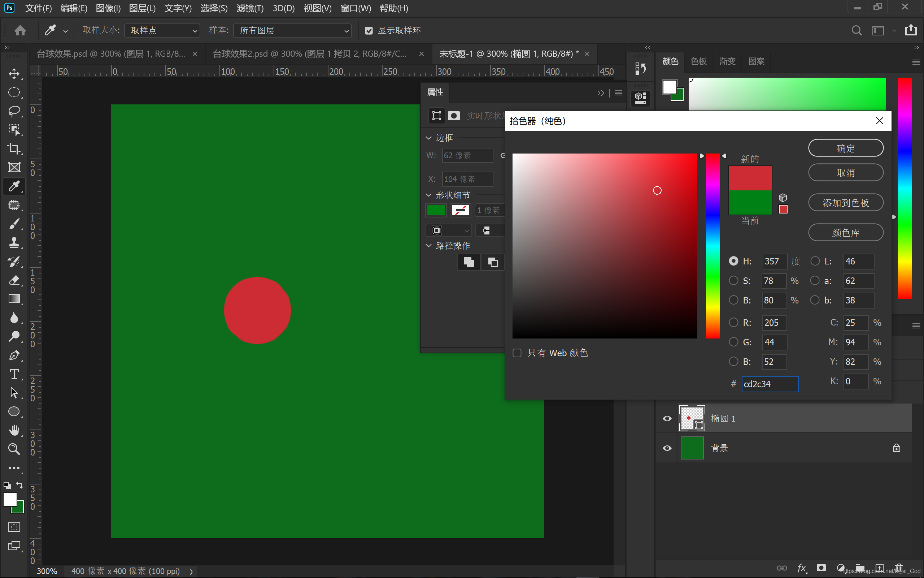Hide the 背景 layer
This screenshot has width=924, height=578.
[x=667, y=448]
